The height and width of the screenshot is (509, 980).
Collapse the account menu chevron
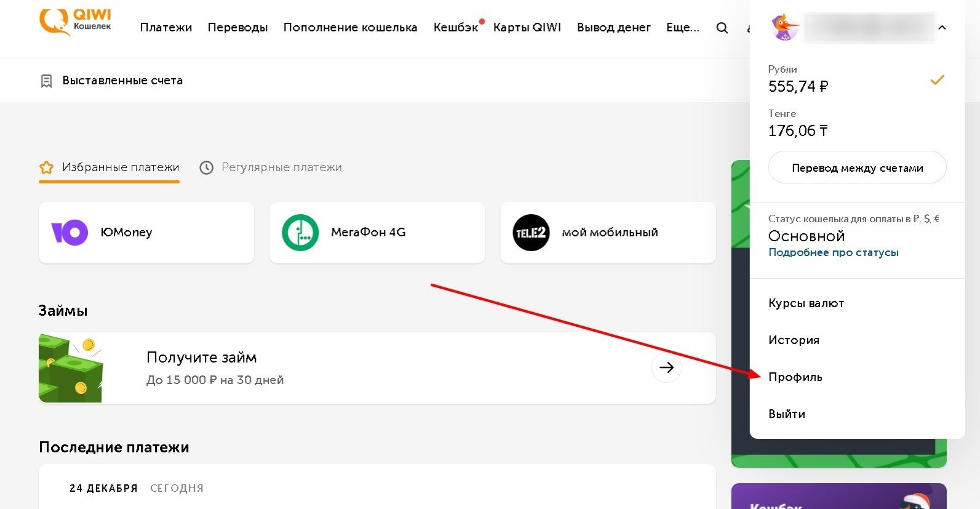point(942,28)
